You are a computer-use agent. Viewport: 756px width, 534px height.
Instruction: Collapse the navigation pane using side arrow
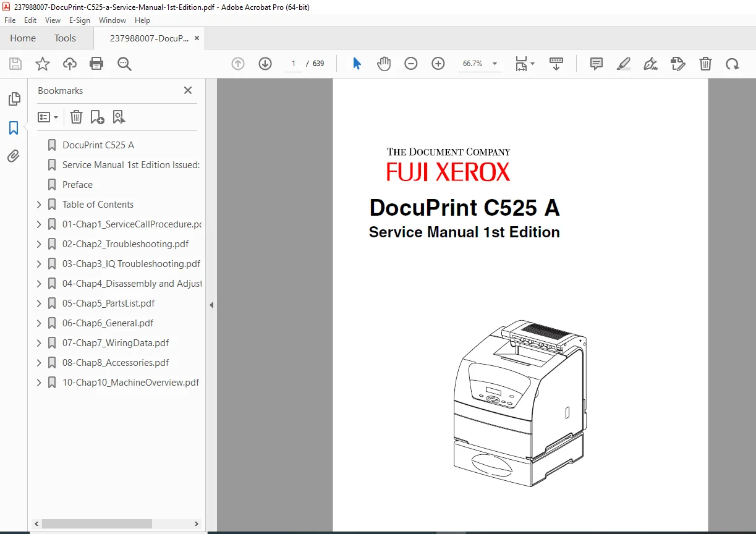[x=211, y=305]
